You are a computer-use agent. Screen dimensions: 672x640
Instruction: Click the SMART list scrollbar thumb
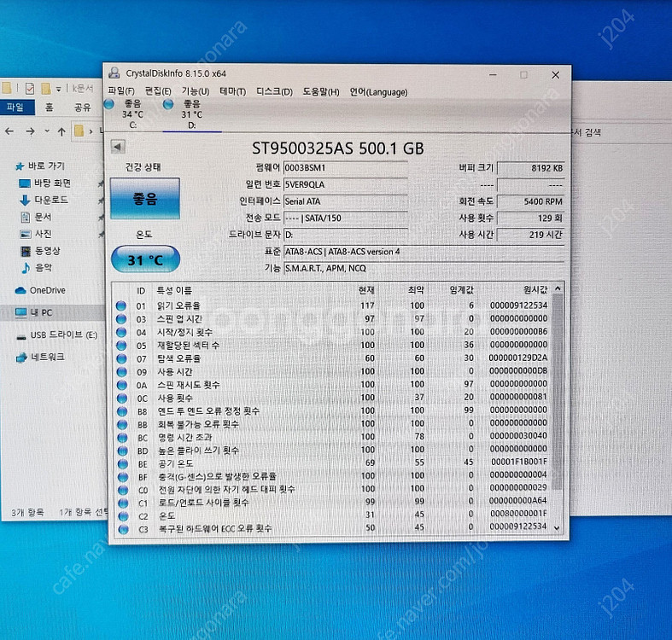coord(557,392)
